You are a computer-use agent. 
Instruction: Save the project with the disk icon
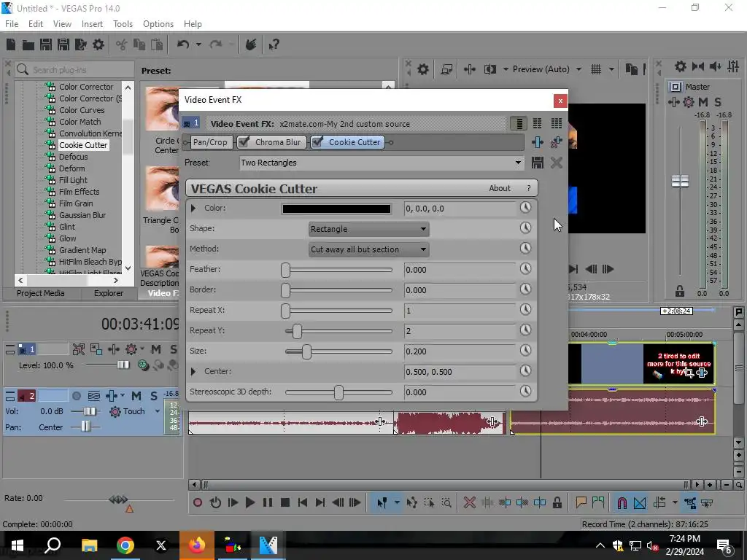click(x=46, y=44)
